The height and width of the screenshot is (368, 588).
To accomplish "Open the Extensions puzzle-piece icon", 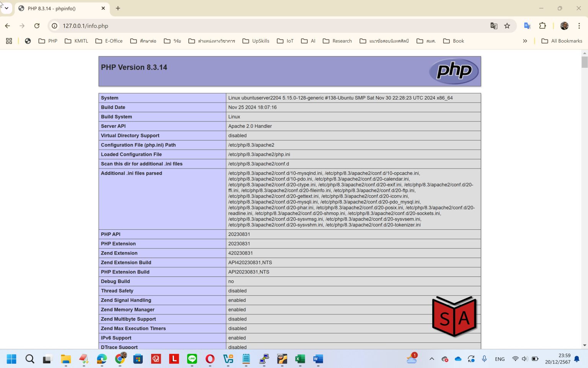I will (x=542, y=26).
